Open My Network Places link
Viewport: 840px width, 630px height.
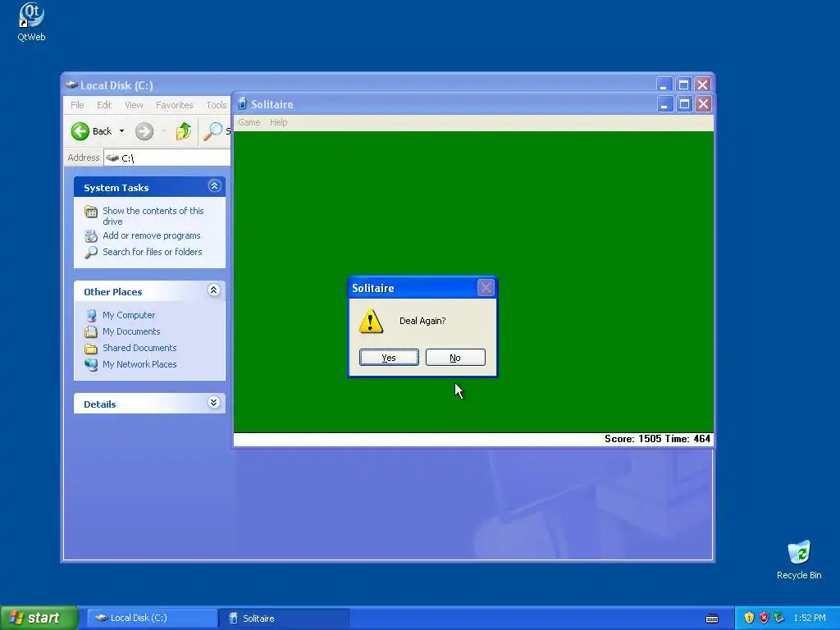click(x=139, y=364)
